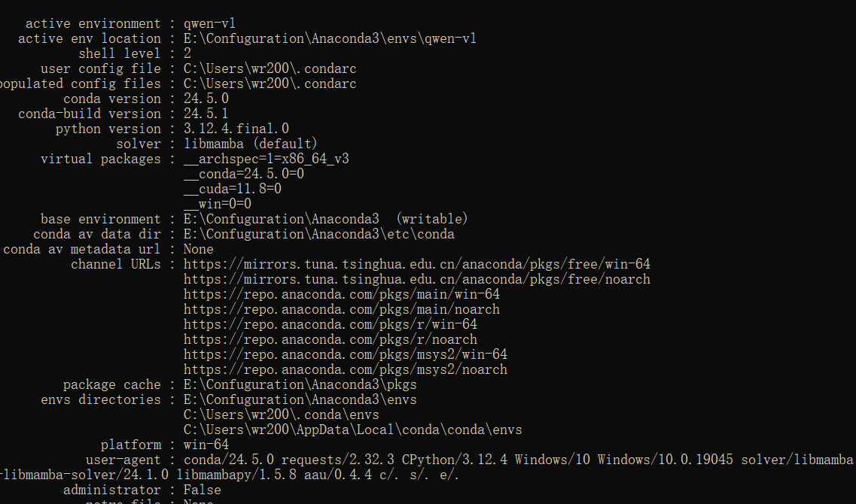Click the active env location path
The height and width of the screenshot is (504, 856).
coord(330,38)
